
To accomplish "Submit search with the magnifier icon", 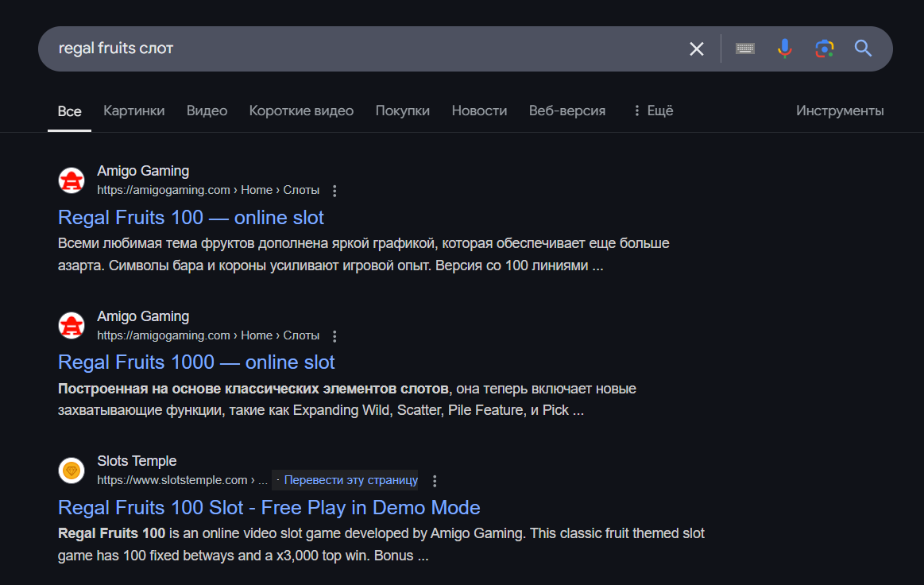I will pyautogui.click(x=864, y=48).
